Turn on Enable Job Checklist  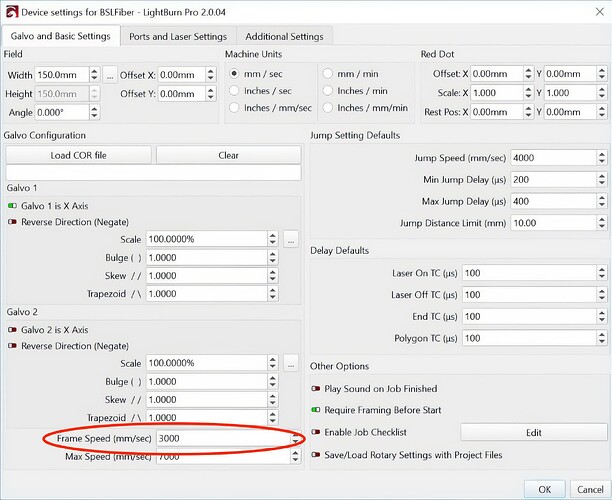(x=316, y=432)
